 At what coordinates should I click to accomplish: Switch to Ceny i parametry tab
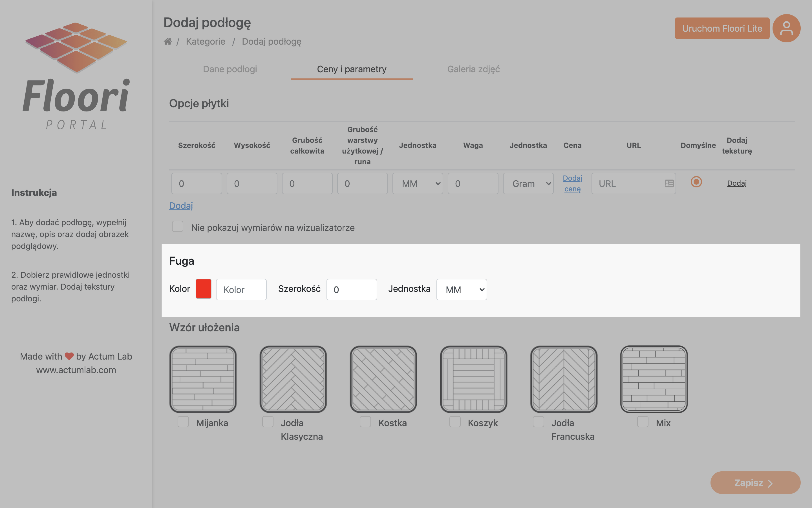click(352, 69)
